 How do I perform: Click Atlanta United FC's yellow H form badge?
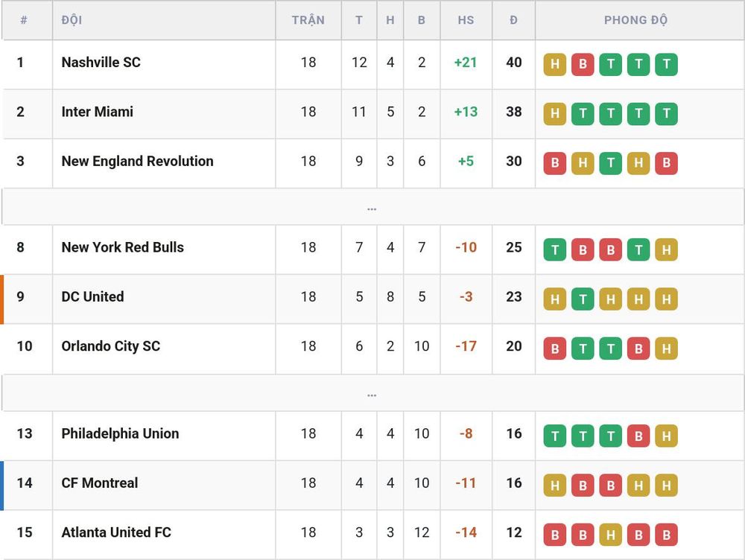coord(611,535)
